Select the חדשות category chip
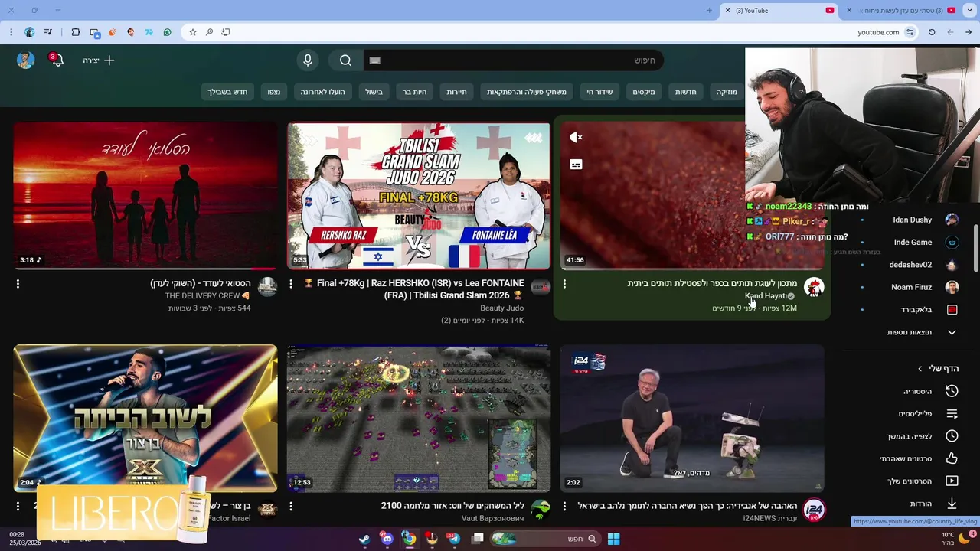Screen dimensions: 980x551 pos(685,92)
